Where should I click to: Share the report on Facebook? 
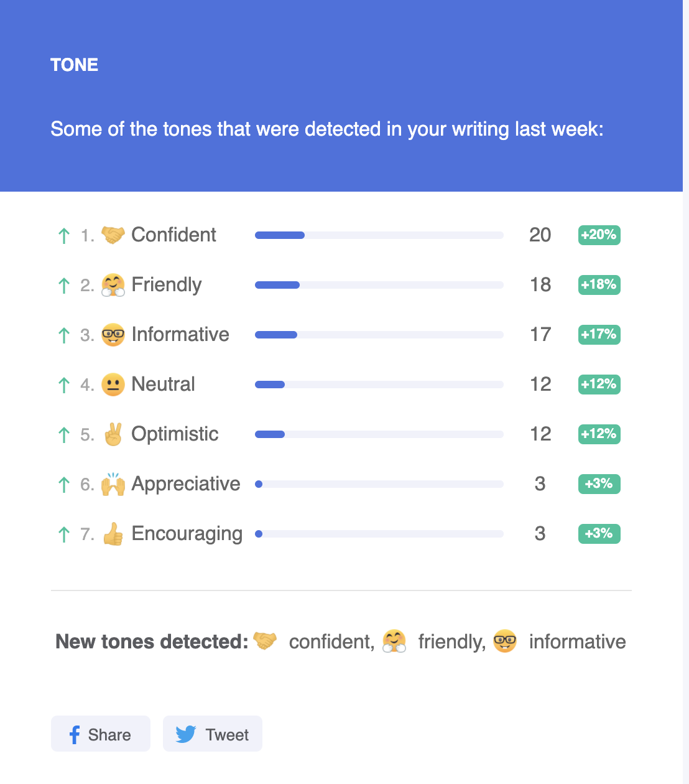101,734
